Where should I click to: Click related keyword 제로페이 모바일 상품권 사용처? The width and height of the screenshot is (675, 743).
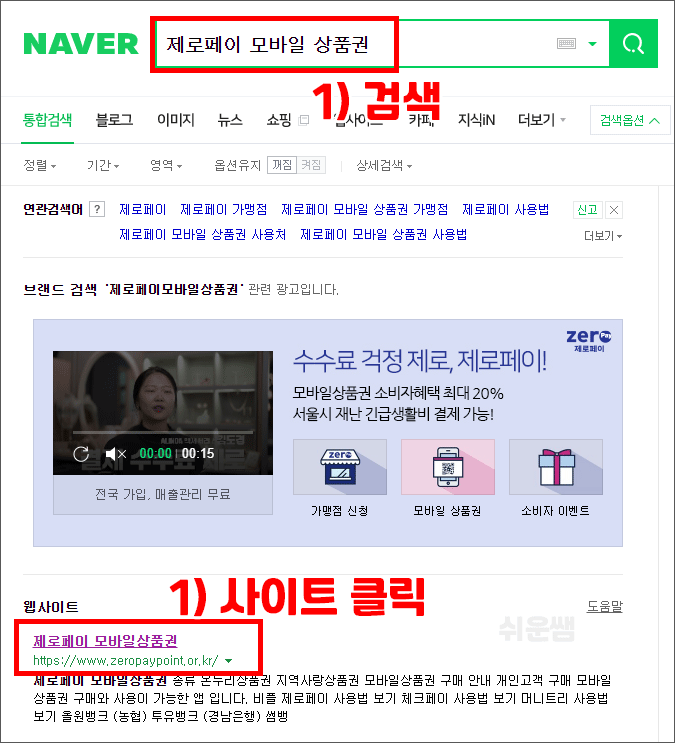pos(202,235)
